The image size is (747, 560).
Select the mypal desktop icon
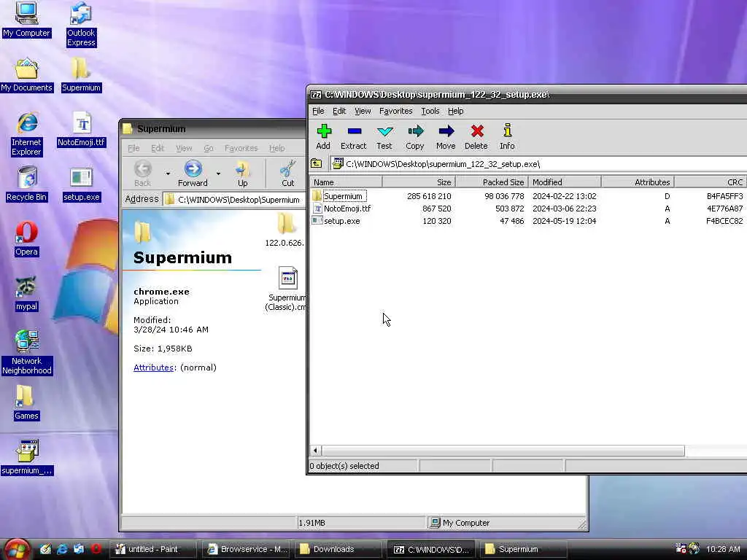pyautogui.click(x=26, y=294)
